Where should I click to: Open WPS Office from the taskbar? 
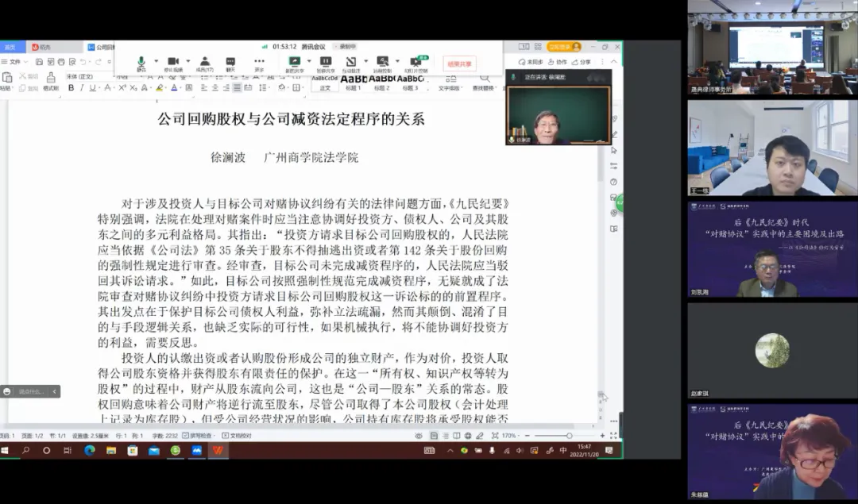tap(218, 451)
